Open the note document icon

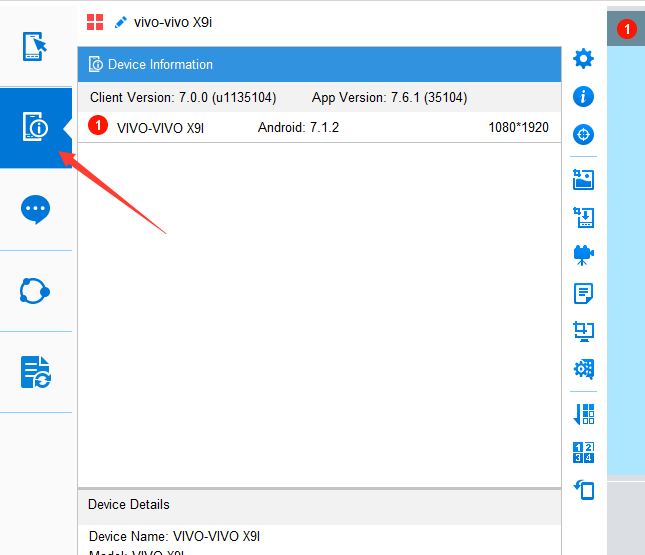coord(583,293)
